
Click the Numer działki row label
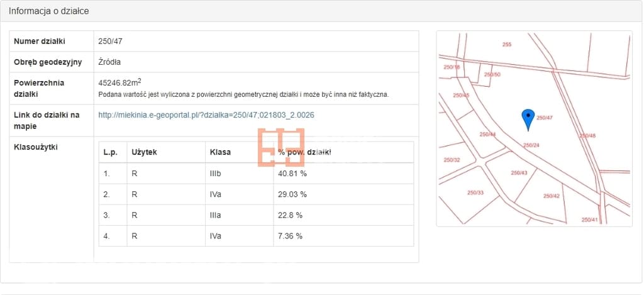pyautogui.click(x=40, y=41)
